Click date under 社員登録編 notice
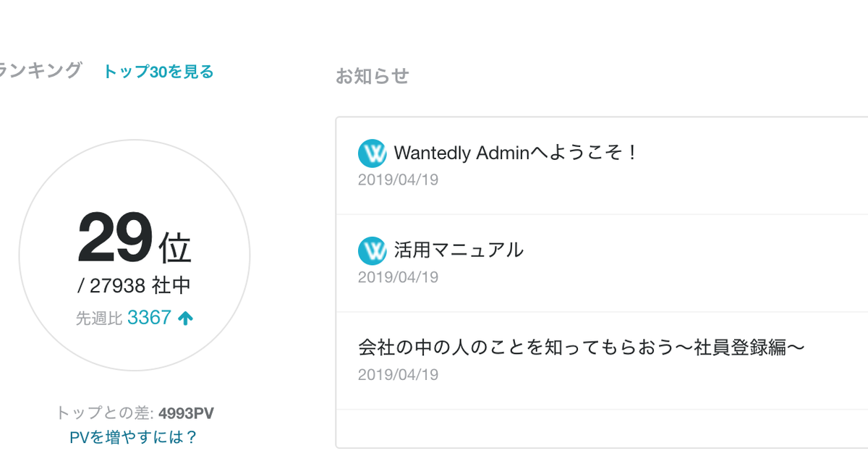868x456 pixels. (x=398, y=375)
